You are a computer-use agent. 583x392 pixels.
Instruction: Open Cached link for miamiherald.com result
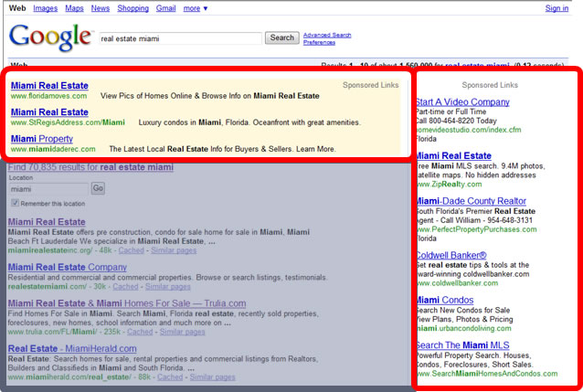pos(170,376)
